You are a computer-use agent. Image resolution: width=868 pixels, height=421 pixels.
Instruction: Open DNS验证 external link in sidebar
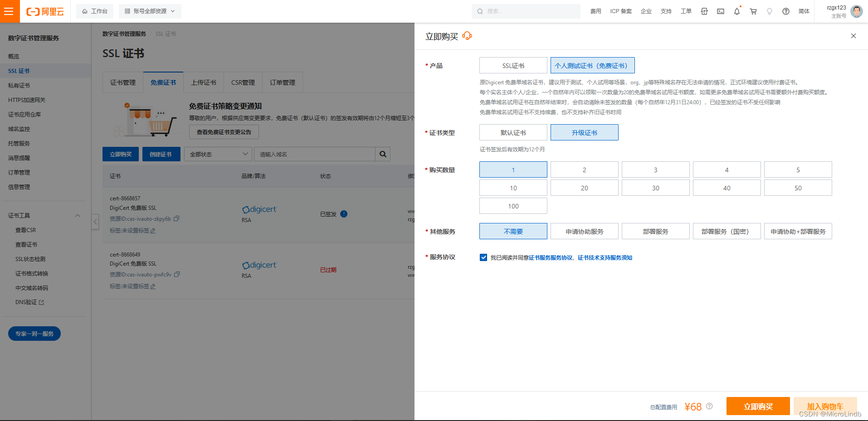29,302
